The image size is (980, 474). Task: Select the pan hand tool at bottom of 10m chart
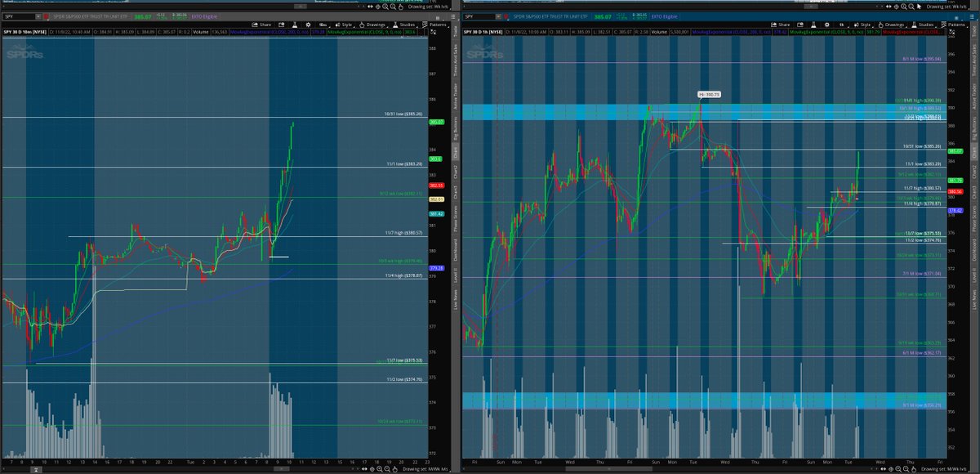tap(394, 469)
